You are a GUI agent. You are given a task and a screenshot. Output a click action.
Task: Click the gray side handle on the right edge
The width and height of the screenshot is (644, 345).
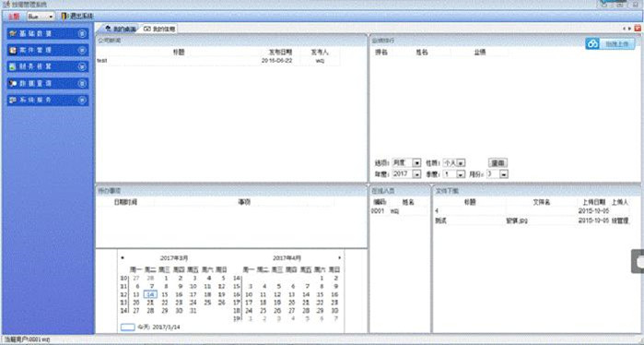coord(638,261)
